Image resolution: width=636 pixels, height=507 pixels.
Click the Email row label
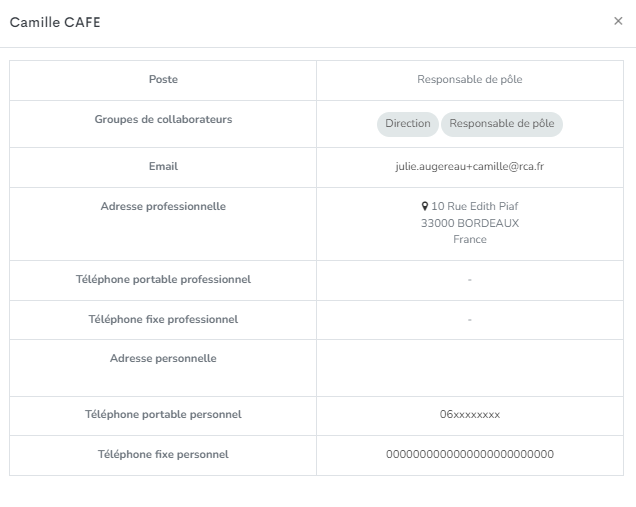[x=163, y=166]
